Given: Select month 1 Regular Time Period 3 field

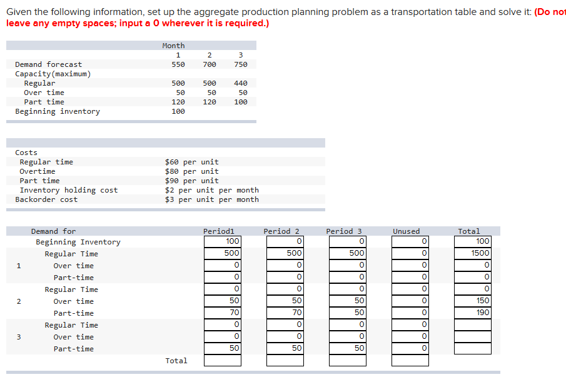Looking at the screenshot, I should coord(348,253).
